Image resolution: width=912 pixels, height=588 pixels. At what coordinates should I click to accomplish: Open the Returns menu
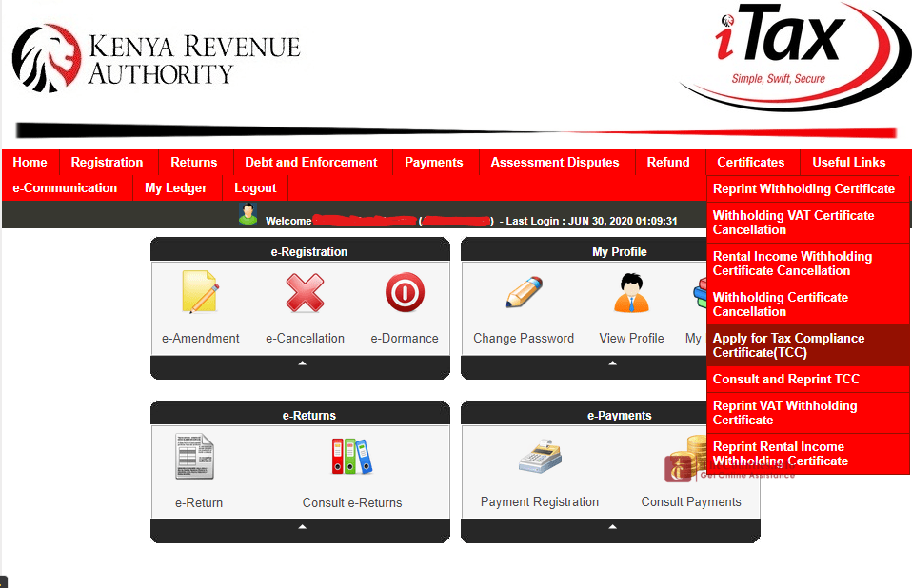point(194,162)
